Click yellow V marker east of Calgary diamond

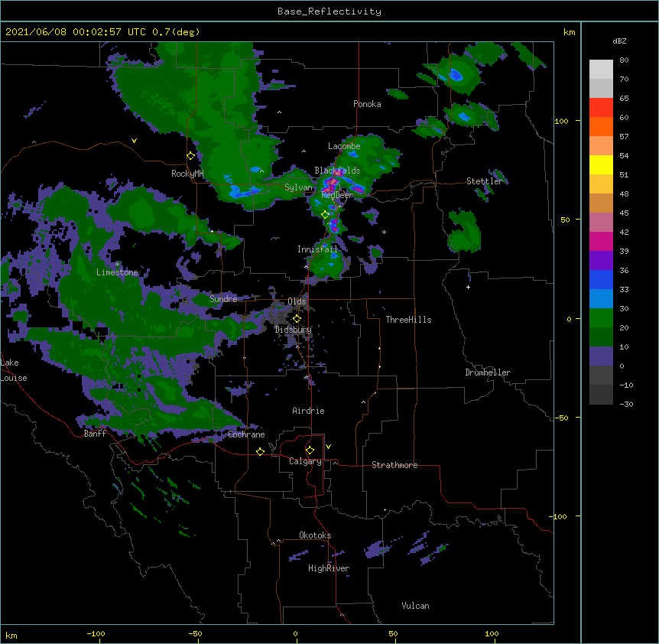point(328,447)
